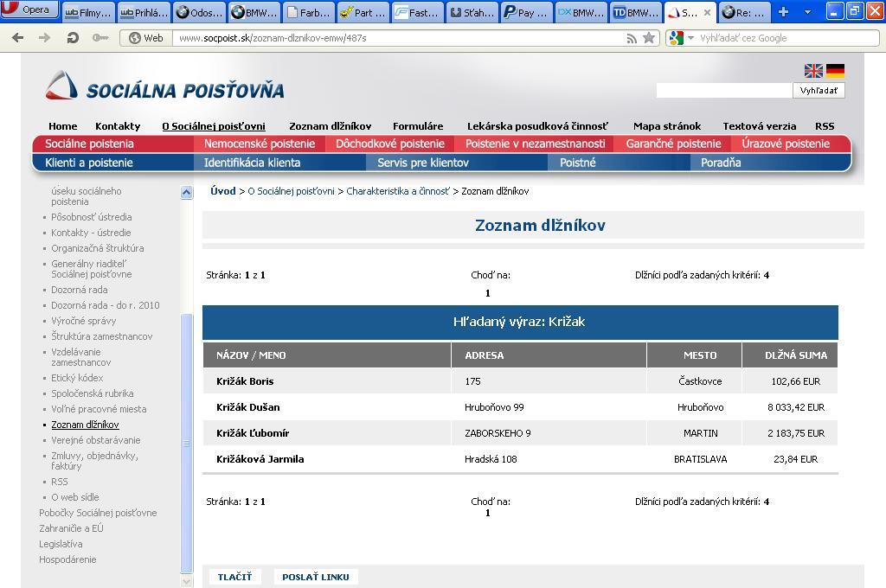Viewport: 886px width, 588px height.
Task: Click the site search input field
Action: pyautogui.click(x=723, y=91)
